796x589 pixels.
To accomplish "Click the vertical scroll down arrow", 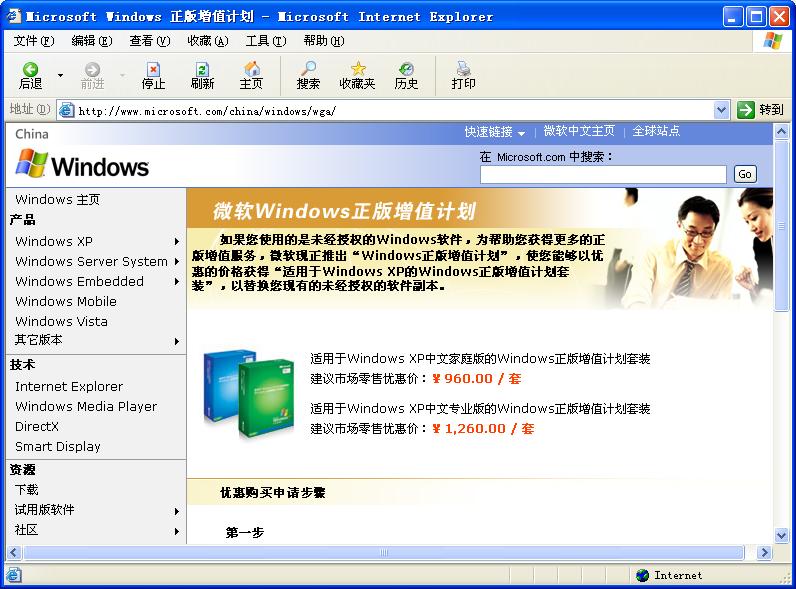I will (x=781, y=535).
